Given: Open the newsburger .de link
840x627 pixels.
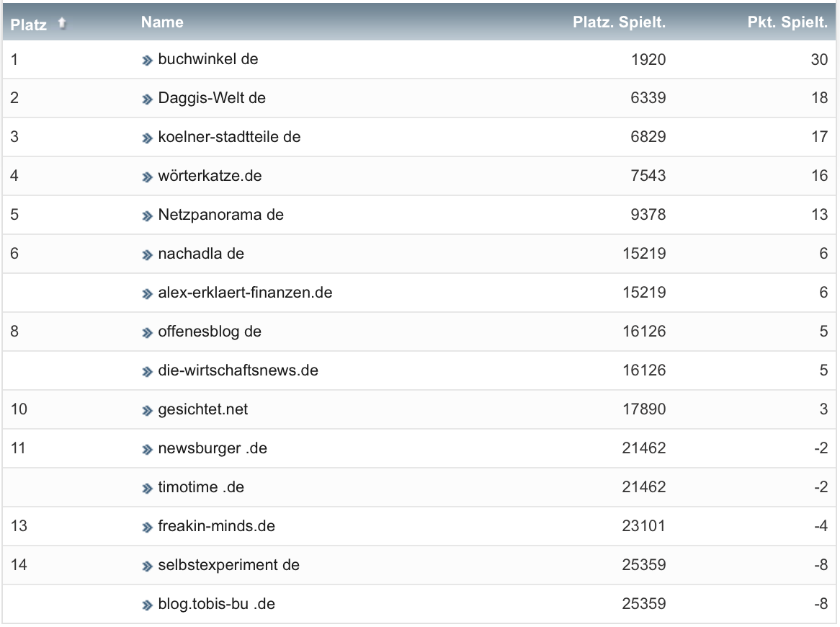Looking at the screenshot, I should pyautogui.click(x=213, y=448).
